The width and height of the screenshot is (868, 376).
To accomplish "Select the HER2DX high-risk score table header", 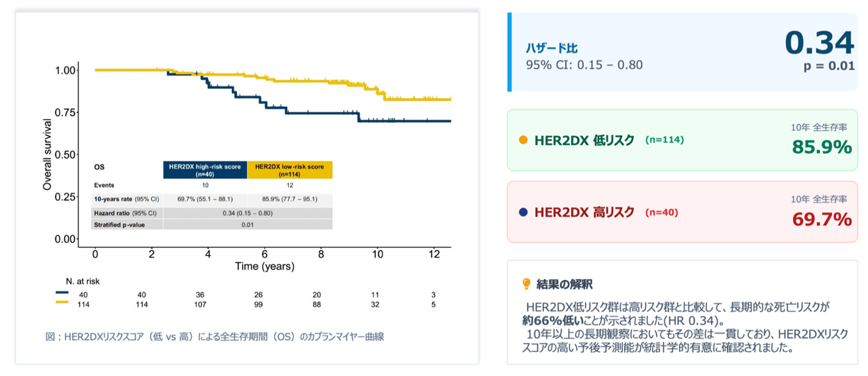I will point(205,170).
